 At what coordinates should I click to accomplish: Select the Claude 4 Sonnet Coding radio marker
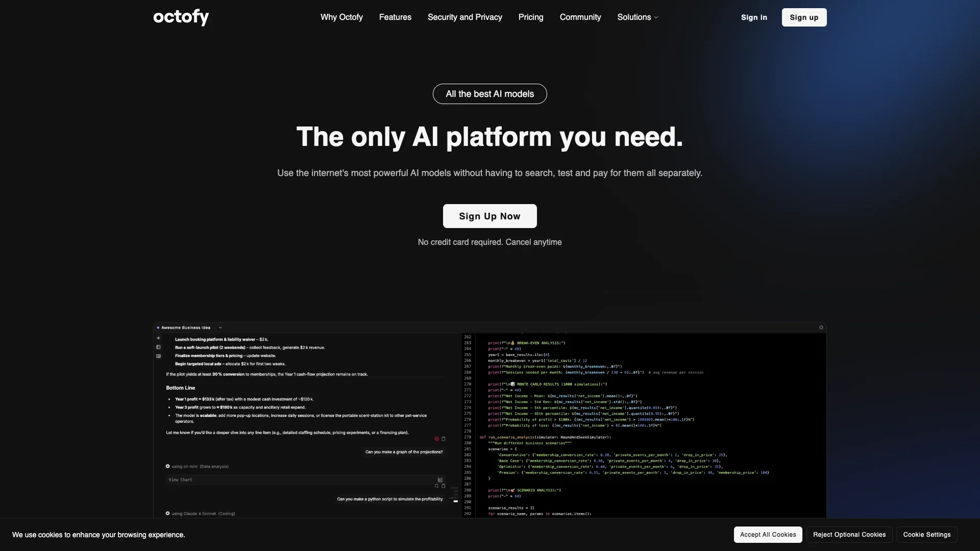[167, 513]
